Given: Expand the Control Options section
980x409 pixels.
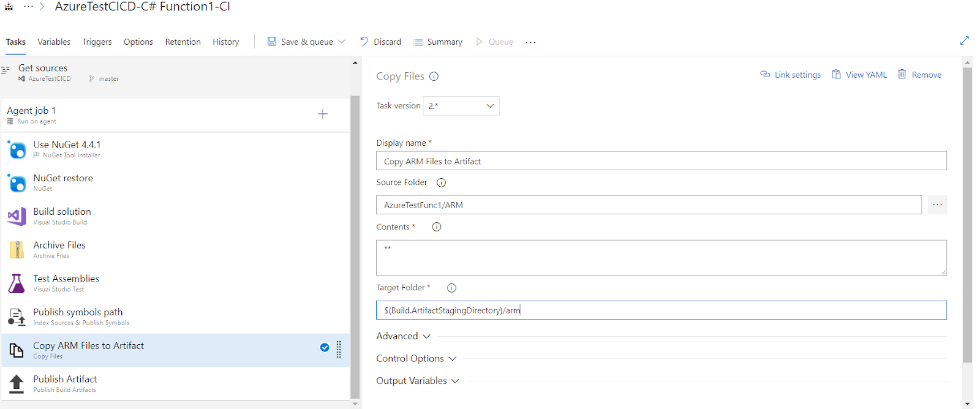Looking at the screenshot, I should tap(416, 359).
